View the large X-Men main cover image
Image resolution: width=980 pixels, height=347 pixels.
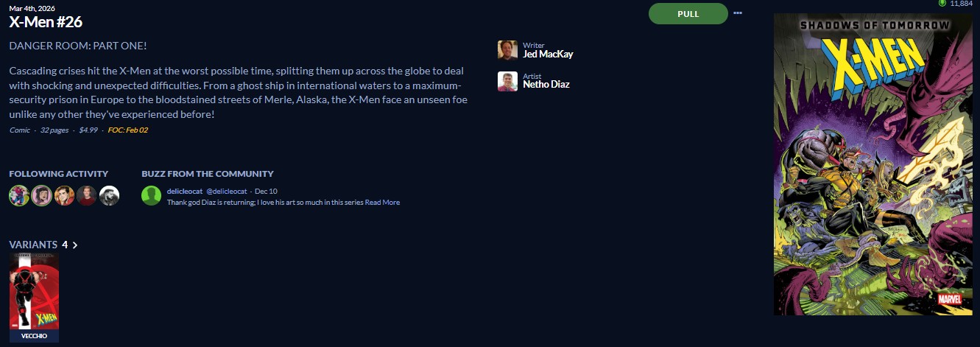tap(873, 164)
